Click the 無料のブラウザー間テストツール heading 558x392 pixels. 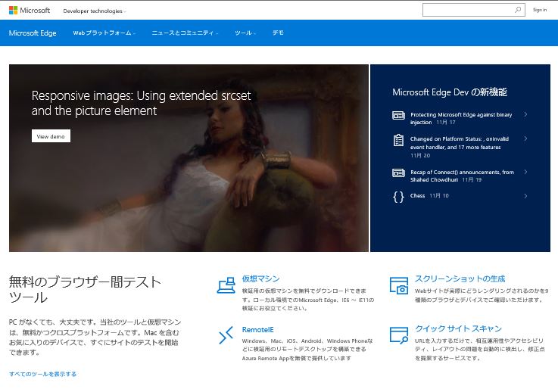pyautogui.click(x=85, y=290)
